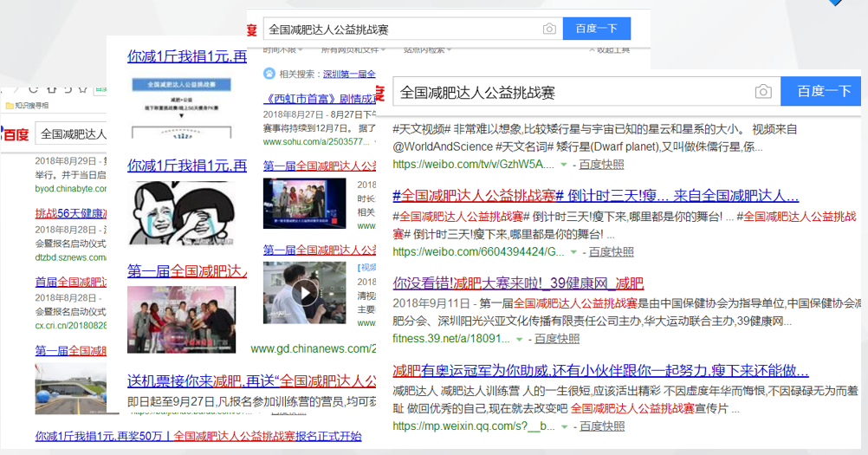
Task: Click the building with blue spheres photo
Action: coord(71,389)
